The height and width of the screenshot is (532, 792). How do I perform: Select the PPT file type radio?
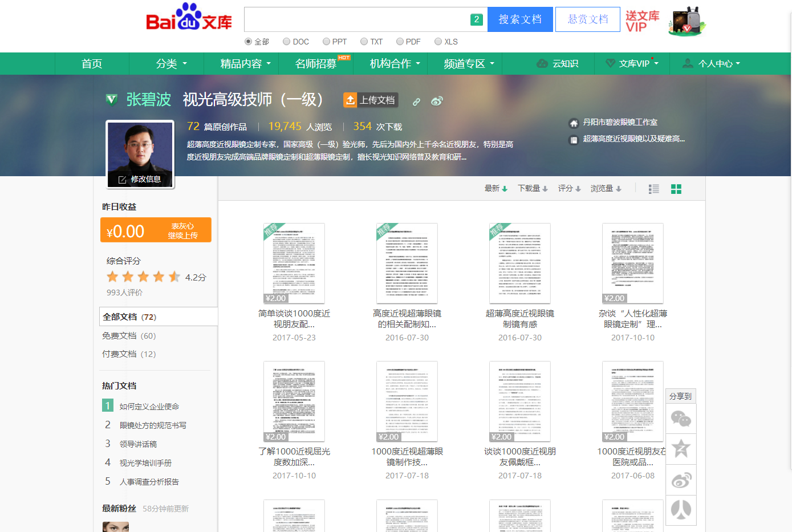(326, 42)
